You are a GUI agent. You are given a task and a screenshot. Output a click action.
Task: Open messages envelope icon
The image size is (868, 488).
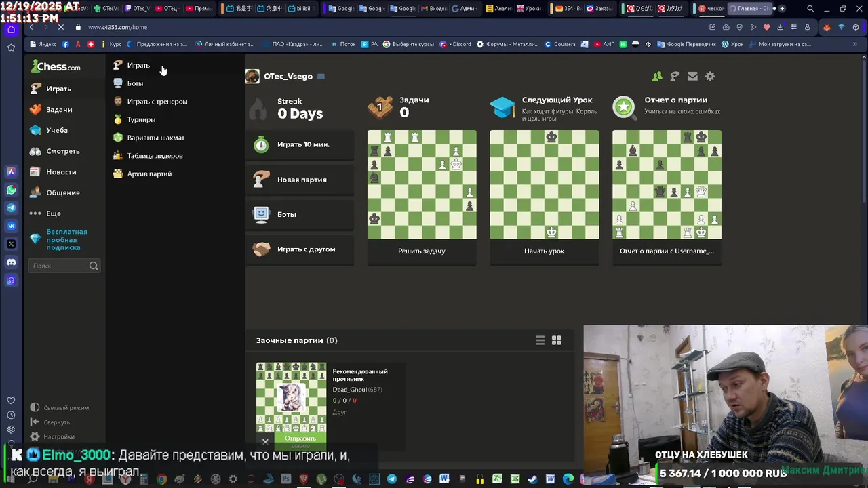point(692,77)
